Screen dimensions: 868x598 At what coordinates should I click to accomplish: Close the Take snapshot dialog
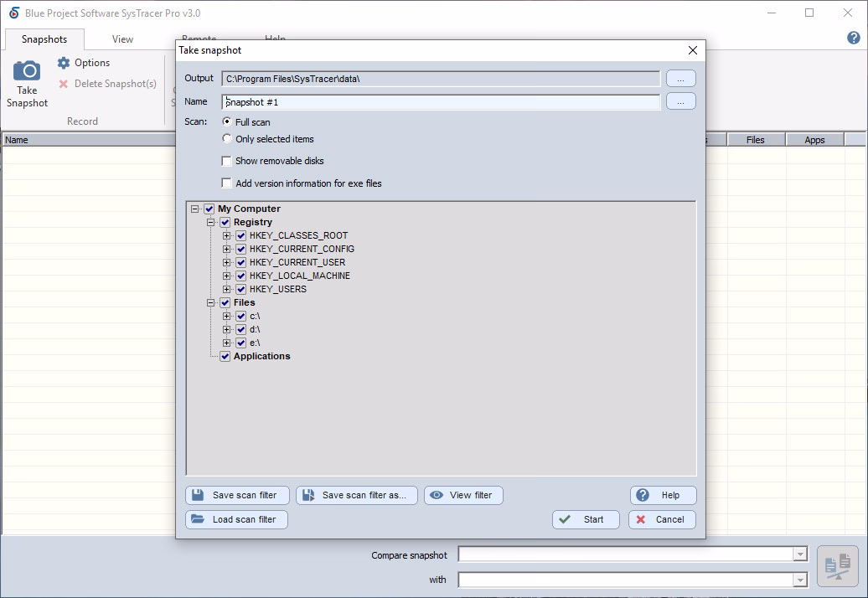coord(692,50)
